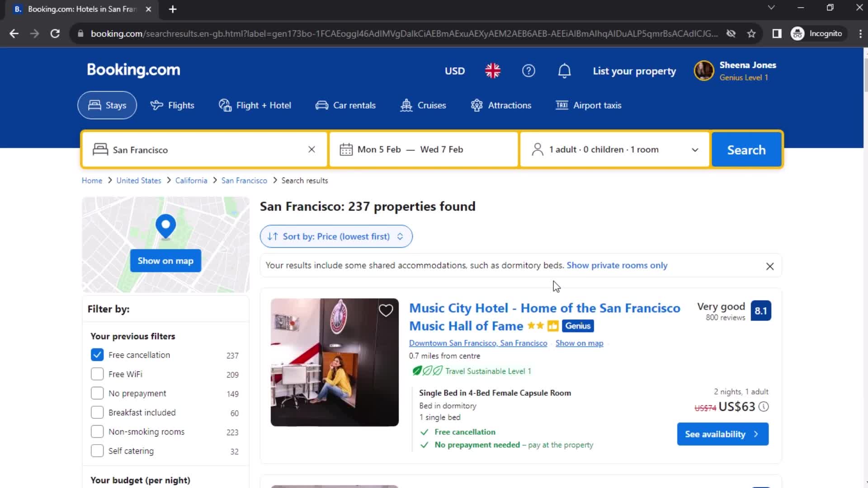Click See availability for Music City Hotel
This screenshot has width=868, height=488.
pyautogui.click(x=723, y=434)
